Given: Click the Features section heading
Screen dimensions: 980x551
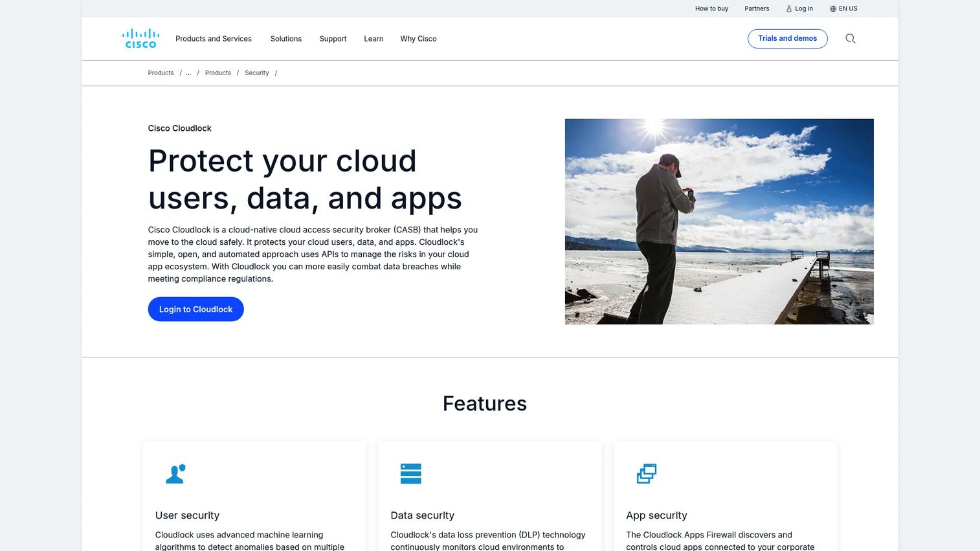Looking at the screenshot, I should tap(485, 403).
